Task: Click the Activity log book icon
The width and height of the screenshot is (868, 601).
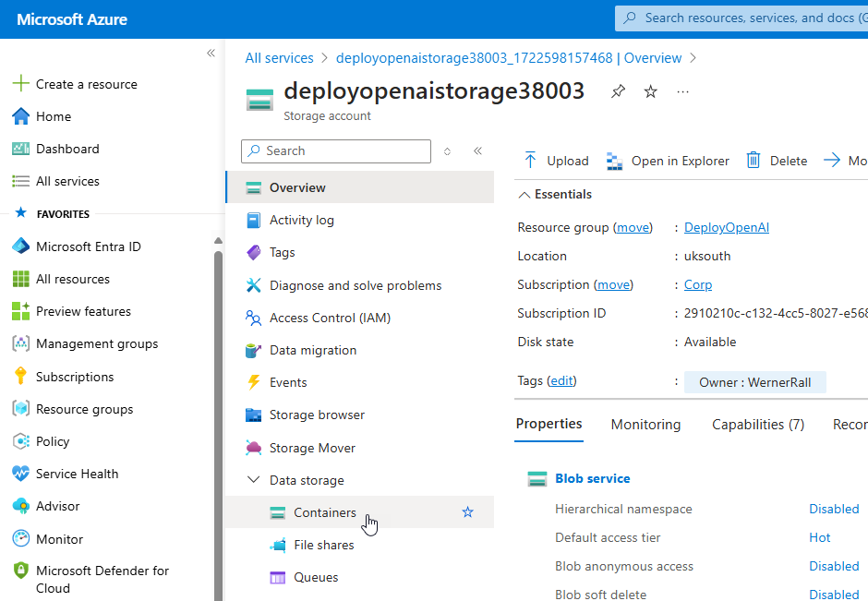Action: (253, 221)
